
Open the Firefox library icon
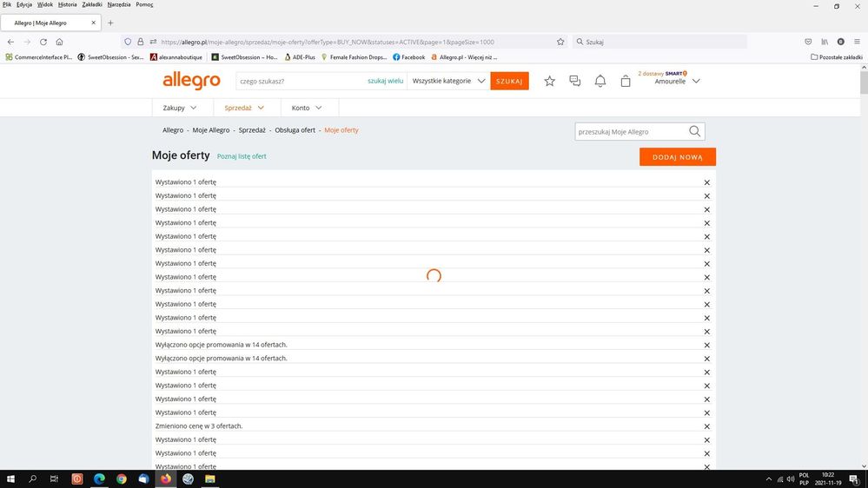tap(825, 42)
